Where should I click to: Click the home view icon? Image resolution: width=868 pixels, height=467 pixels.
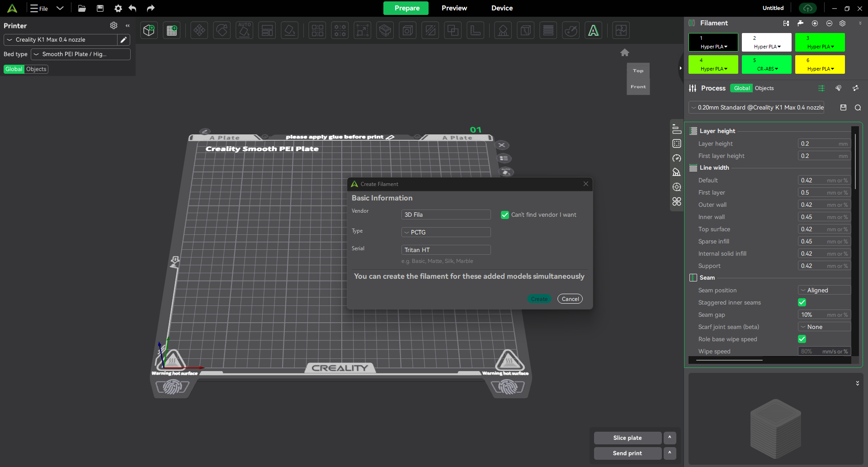(x=625, y=52)
